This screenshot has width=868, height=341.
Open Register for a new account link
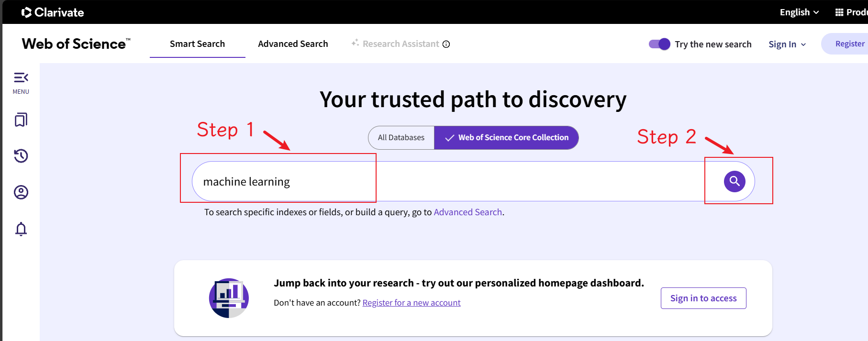click(411, 303)
